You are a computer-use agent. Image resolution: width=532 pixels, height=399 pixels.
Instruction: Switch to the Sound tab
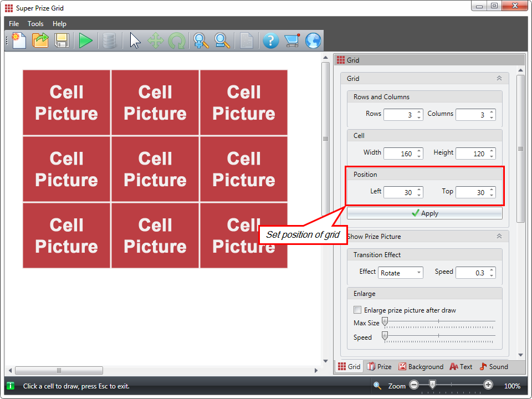pos(493,367)
